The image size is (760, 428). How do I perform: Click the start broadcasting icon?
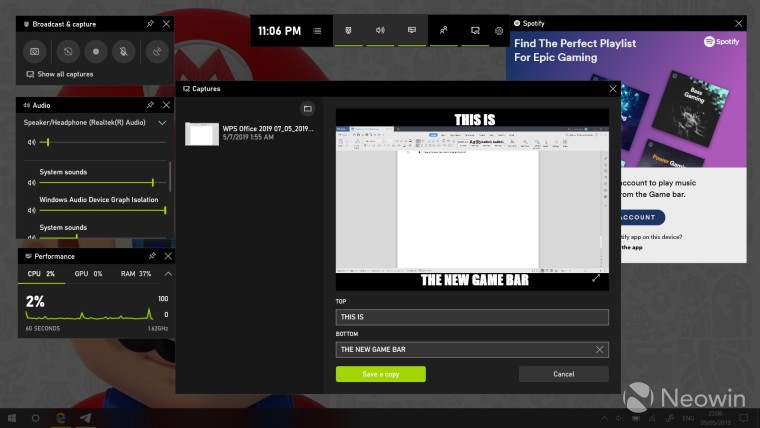pyautogui.click(x=157, y=51)
